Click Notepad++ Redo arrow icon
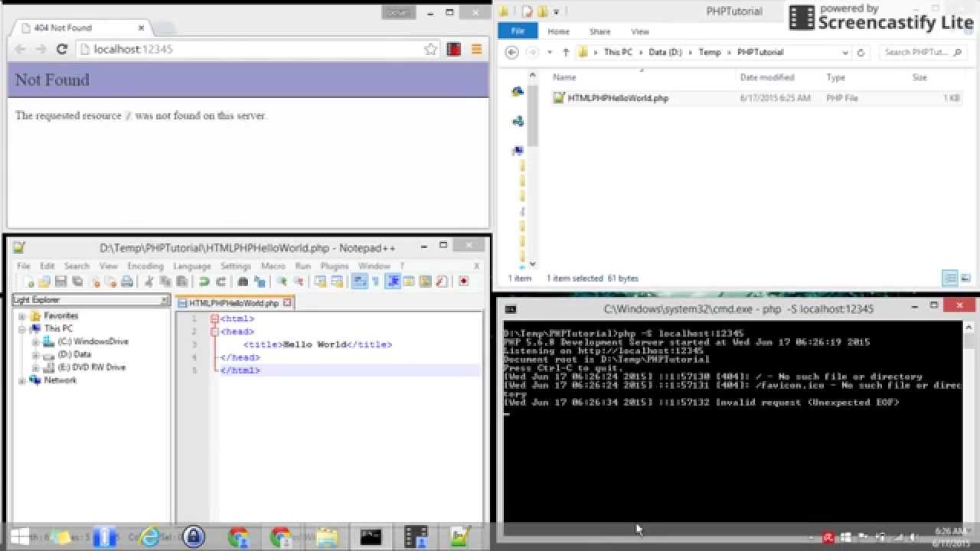Image resolution: width=980 pixels, height=551 pixels. click(x=221, y=282)
